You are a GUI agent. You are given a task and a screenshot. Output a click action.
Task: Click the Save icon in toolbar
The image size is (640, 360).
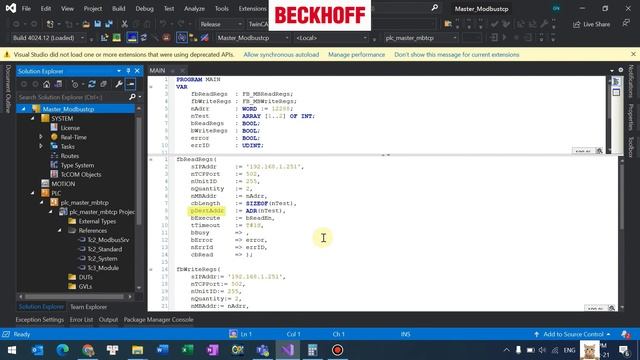tap(98, 24)
